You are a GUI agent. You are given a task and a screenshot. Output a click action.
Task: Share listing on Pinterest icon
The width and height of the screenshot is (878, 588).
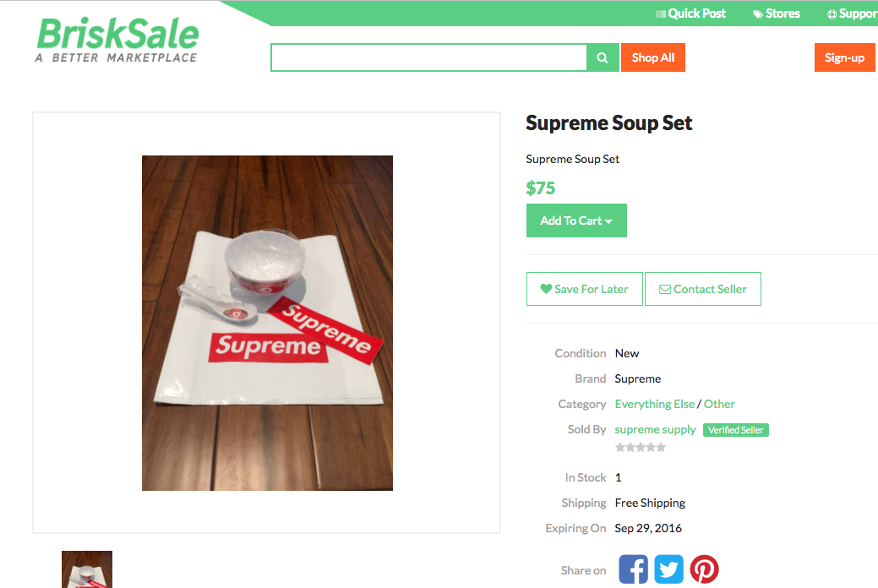pyautogui.click(x=704, y=569)
